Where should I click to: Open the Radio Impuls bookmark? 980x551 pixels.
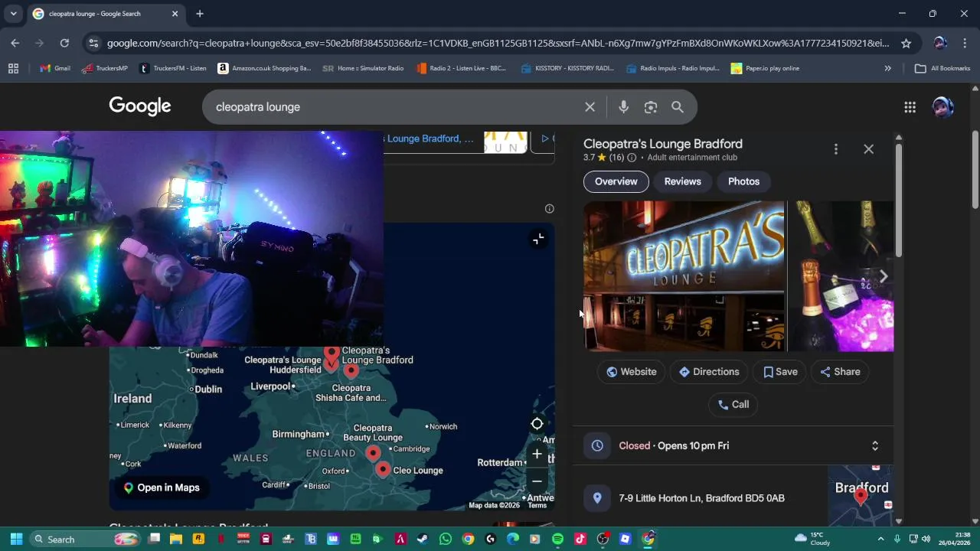coord(673,68)
